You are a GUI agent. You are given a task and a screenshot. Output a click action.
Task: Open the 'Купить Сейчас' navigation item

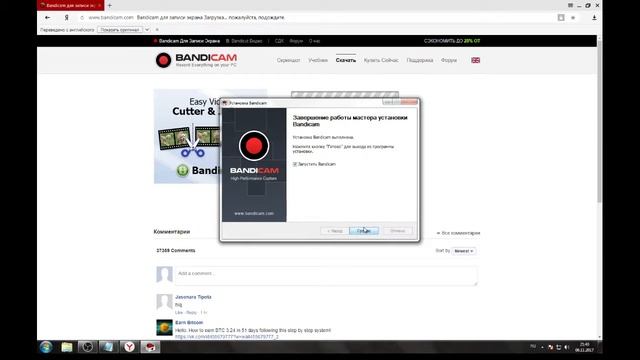point(381,60)
